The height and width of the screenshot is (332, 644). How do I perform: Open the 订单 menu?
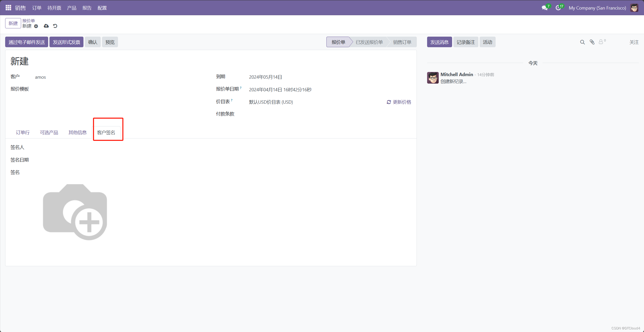click(x=37, y=8)
